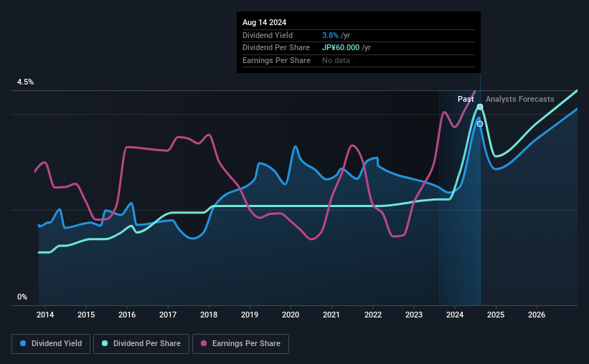Click the 3.8% dividend yield value
This screenshot has height=364, width=589.
(330, 35)
